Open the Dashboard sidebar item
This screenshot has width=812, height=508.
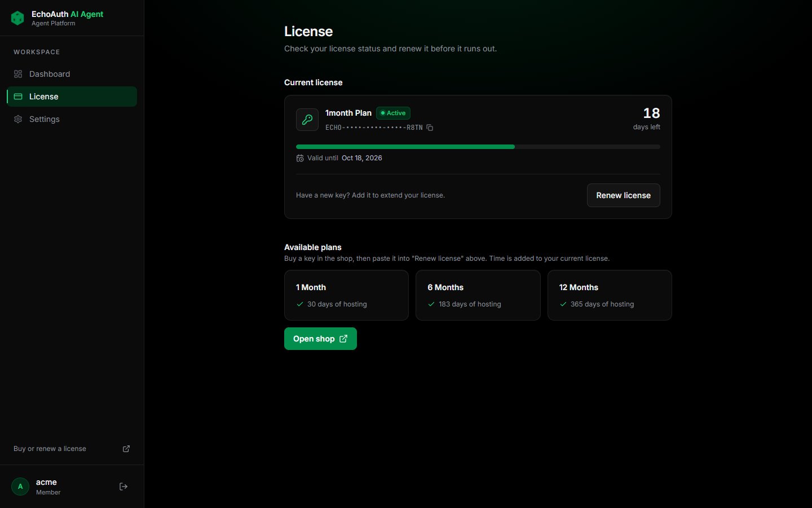(72, 74)
